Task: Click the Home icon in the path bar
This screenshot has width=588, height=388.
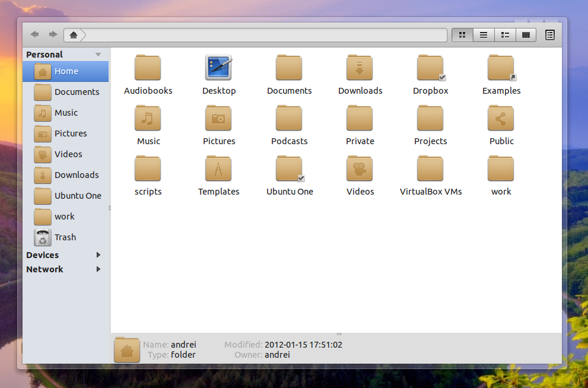Action: [x=73, y=34]
